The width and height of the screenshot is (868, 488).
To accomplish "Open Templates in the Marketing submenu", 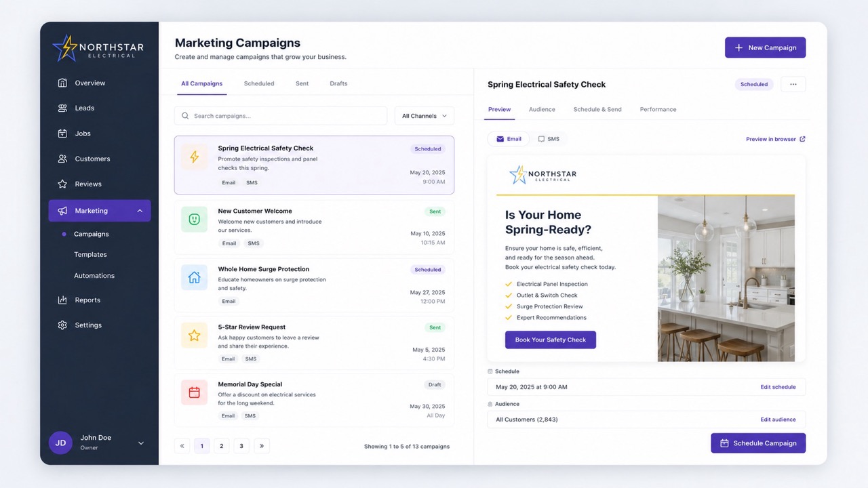I will pos(90,255).
